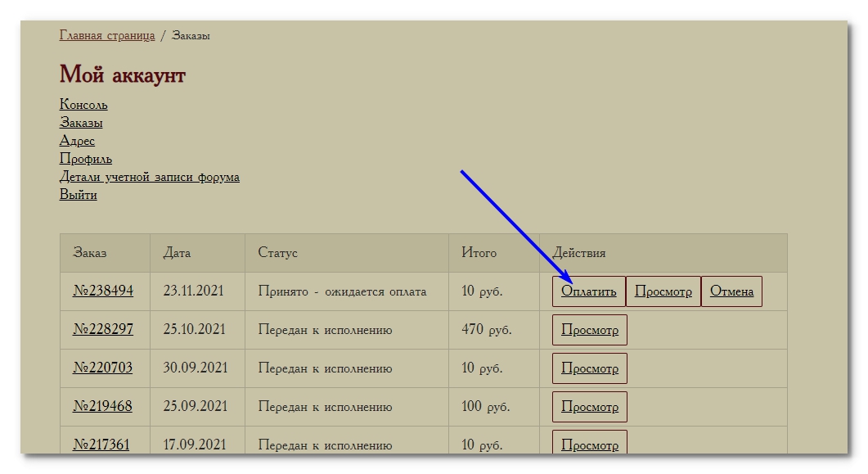Click Отмена to cancel order №238494
This screenshot has height=474, width=868.
[x=732, y=291]
